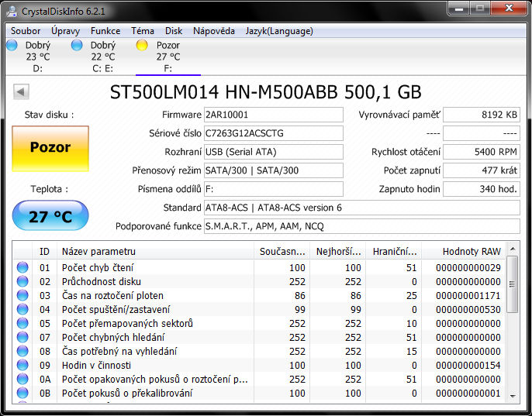Click the 27 °C temperature button
The height and width of the screenshot is (416, 532).
click(50, 216)
